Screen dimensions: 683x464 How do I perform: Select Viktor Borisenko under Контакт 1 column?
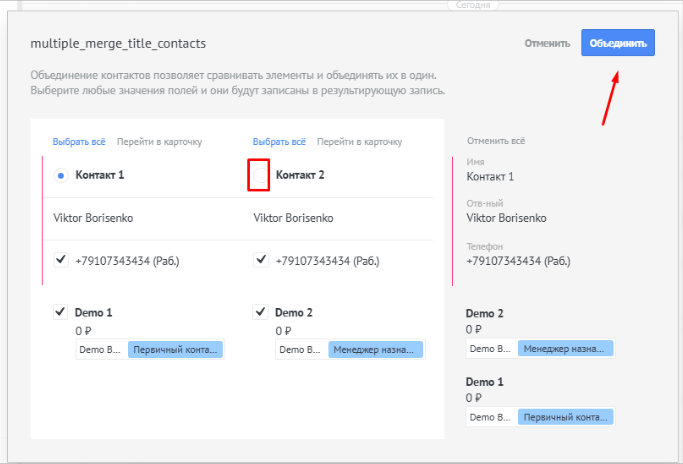(x=93, y=218)
